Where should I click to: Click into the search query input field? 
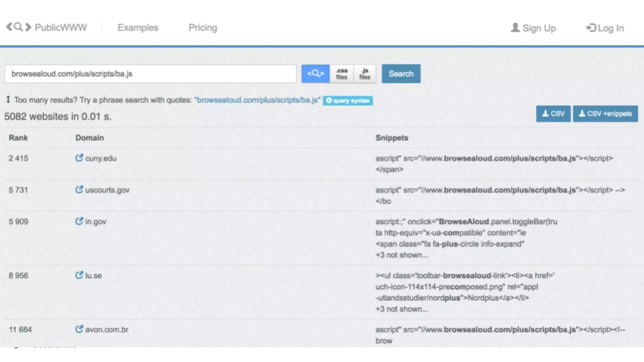150,74
